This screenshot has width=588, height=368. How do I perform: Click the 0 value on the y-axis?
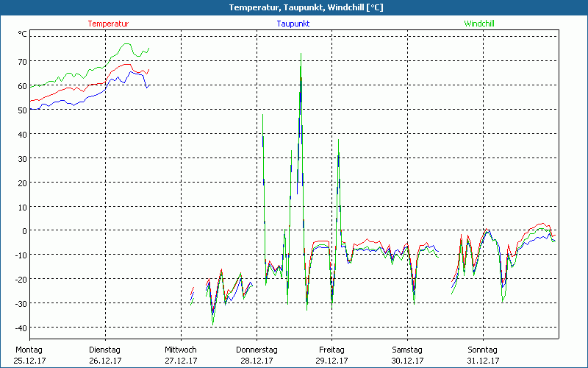click(25, 231)
